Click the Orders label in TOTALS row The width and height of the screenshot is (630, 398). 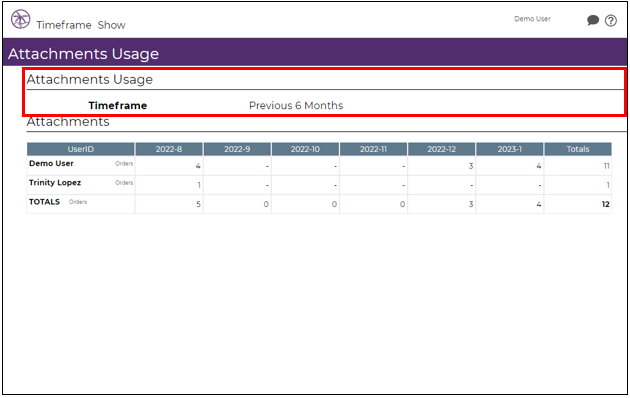pyautogui.click(x=78, y=202)
